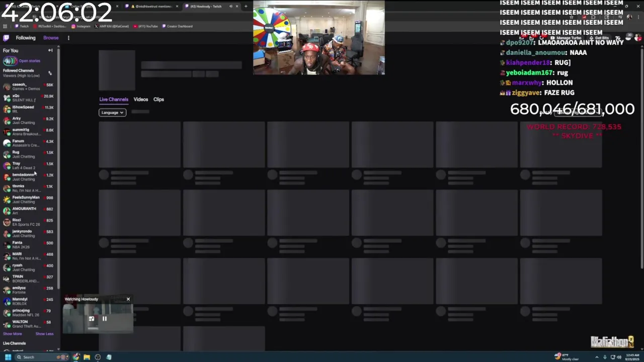Screen dimensions: 644x362
Task: Close the Watching Howloudy mini player
Action: [x=128, y=299]
